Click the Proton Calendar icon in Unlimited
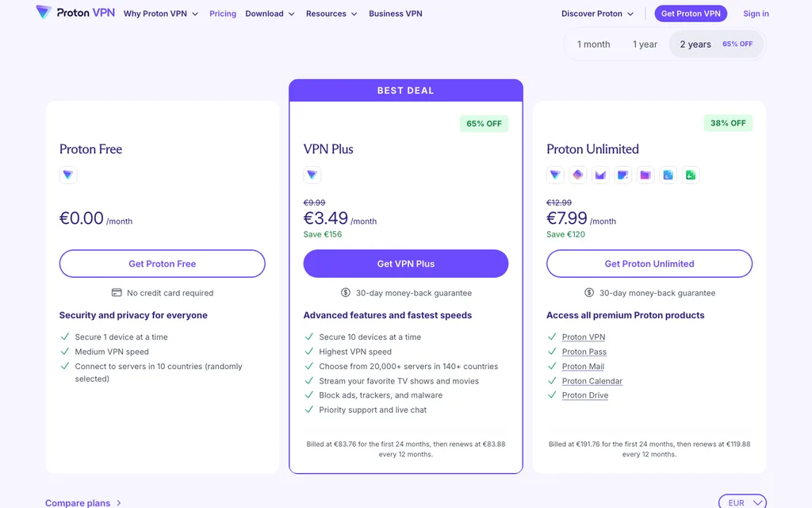This screenshot has width=812, height=508. [622, 175]
